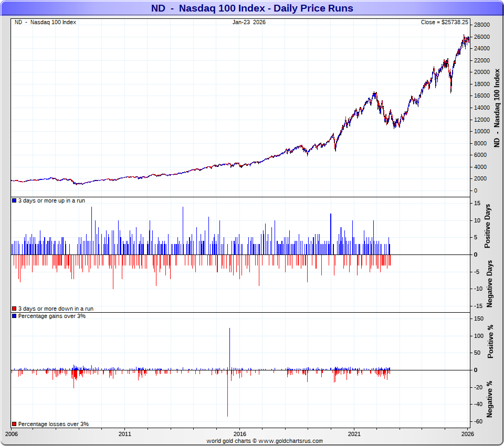Click the 'Negative Days' vertical axis title

[x=489, y=284]
